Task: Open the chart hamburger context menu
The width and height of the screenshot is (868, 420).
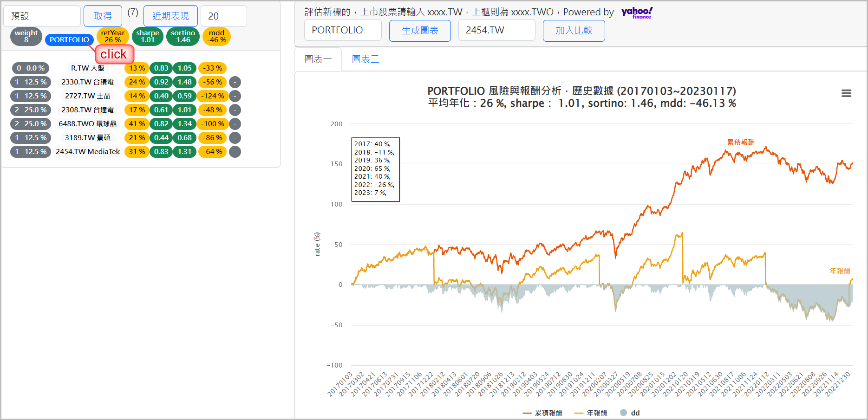Action: [846, 93]
